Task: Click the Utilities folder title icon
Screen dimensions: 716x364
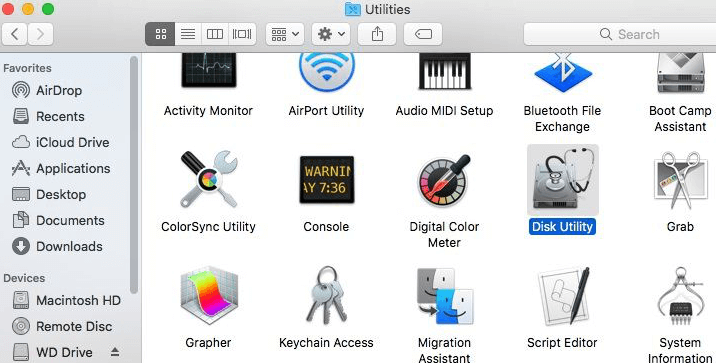Action: (353, 9)
